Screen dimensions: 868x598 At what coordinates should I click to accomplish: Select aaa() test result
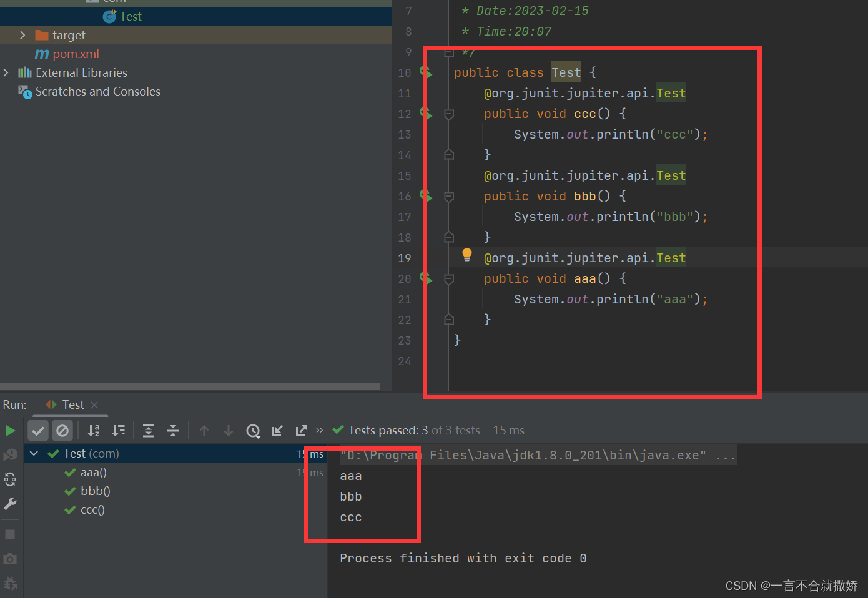point(93,473)
